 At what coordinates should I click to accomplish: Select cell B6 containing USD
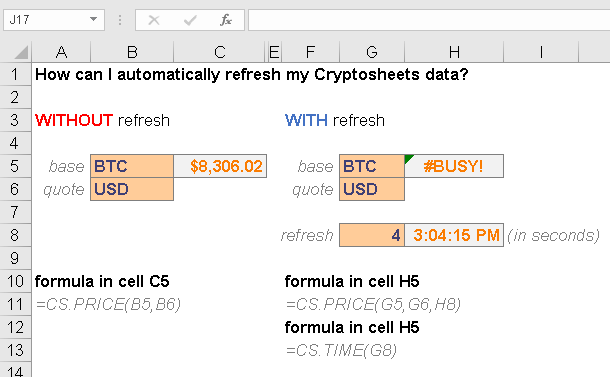pos(132,189)
